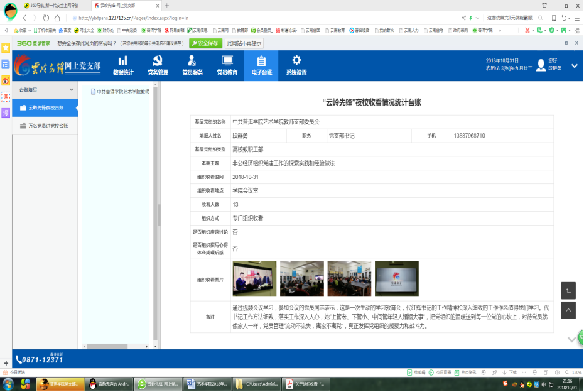584x392 pixels.
Task: Click the green 安全保存 button
Action: [x=207, y=43]
